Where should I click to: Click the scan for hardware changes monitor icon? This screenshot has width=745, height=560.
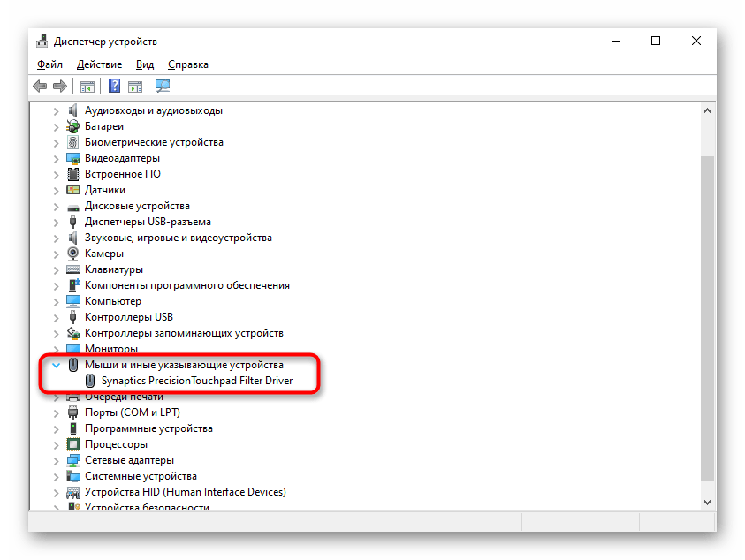tap(163, 86)
